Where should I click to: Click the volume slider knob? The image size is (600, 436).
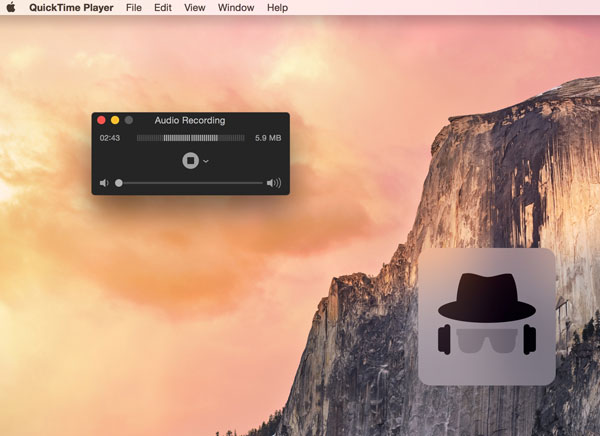point(119,183)
